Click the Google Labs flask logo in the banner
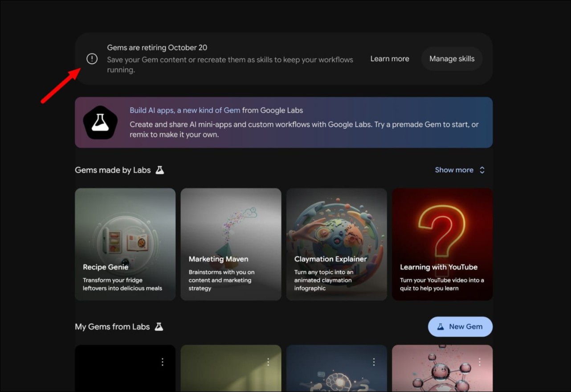Image resolution: width=571 pixels, height=392 pixels. point(100,122)
